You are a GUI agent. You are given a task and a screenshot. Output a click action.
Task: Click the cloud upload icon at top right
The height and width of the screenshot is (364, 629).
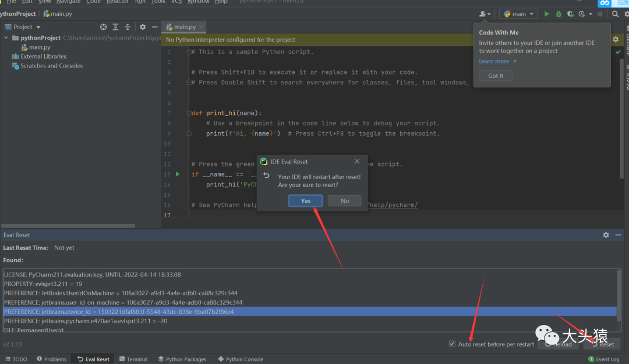(x=605, y=3)
